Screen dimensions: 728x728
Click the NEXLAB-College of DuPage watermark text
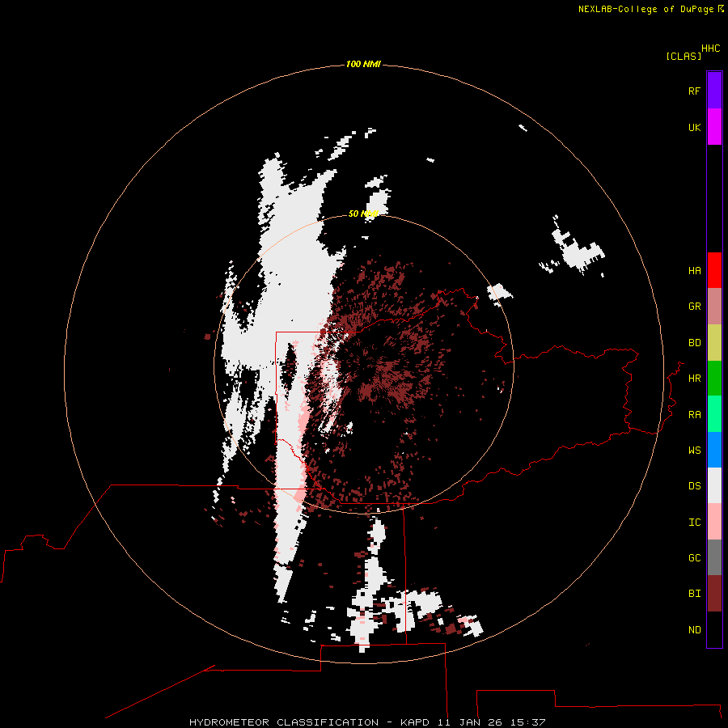pos(645,9)
